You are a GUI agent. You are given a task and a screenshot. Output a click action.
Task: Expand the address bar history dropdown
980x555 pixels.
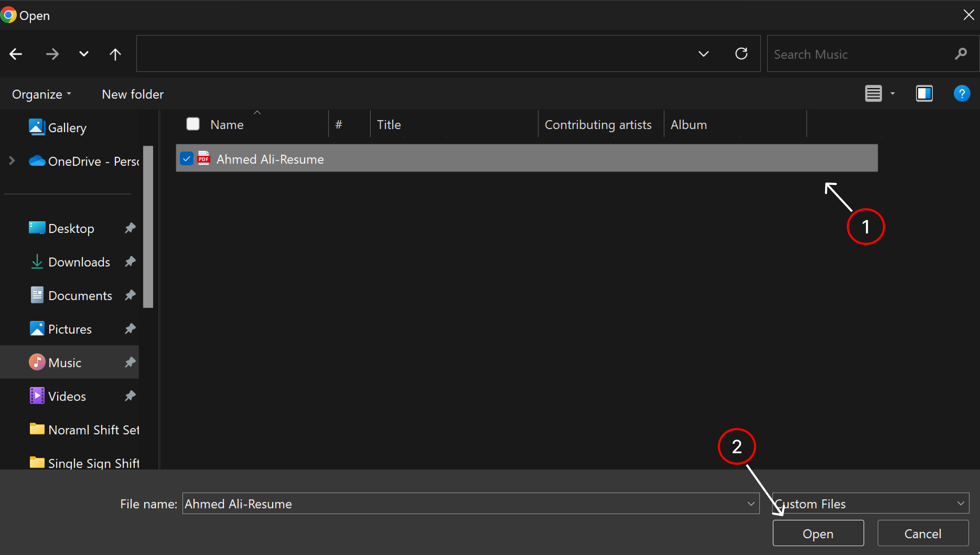703,54
